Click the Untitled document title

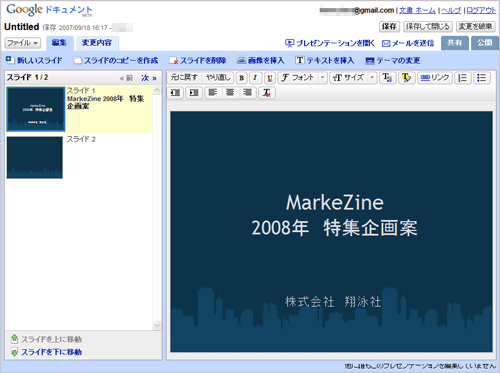coord(22,27)
